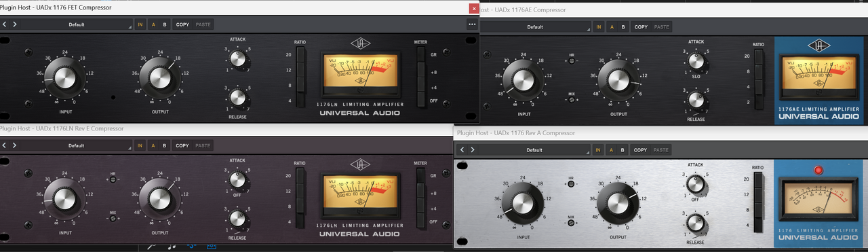Switch to A state in 1176 FET window
Viewport: 868px width, 252px height.
click(153, 24)
